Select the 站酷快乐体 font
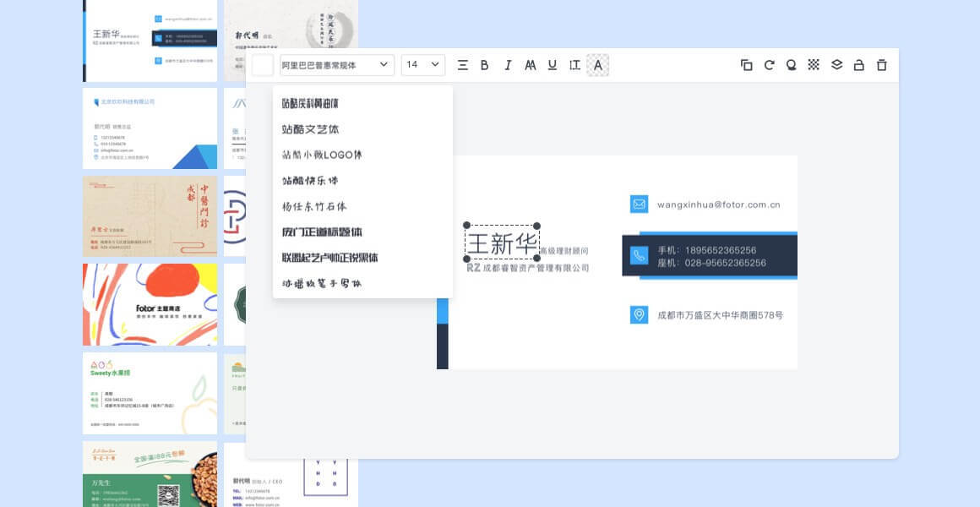The width and height of the screenshot is (980, 507). (310, 180)
